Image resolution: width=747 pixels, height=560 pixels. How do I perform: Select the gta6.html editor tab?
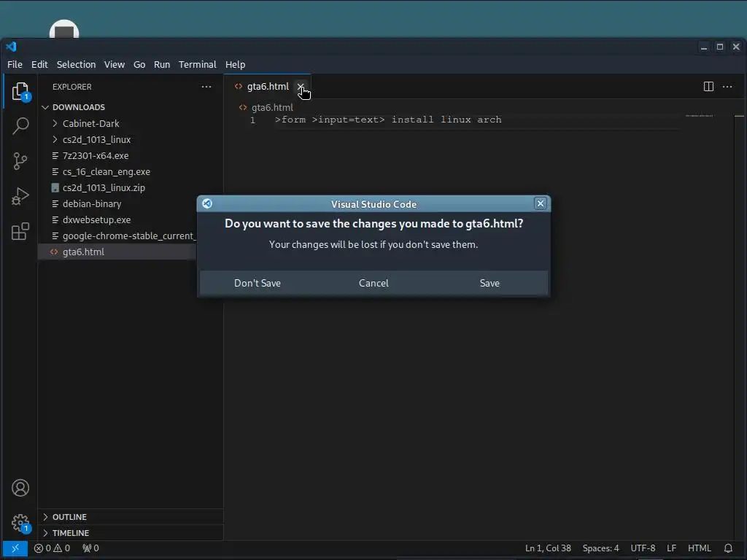[x=267, y=86]
